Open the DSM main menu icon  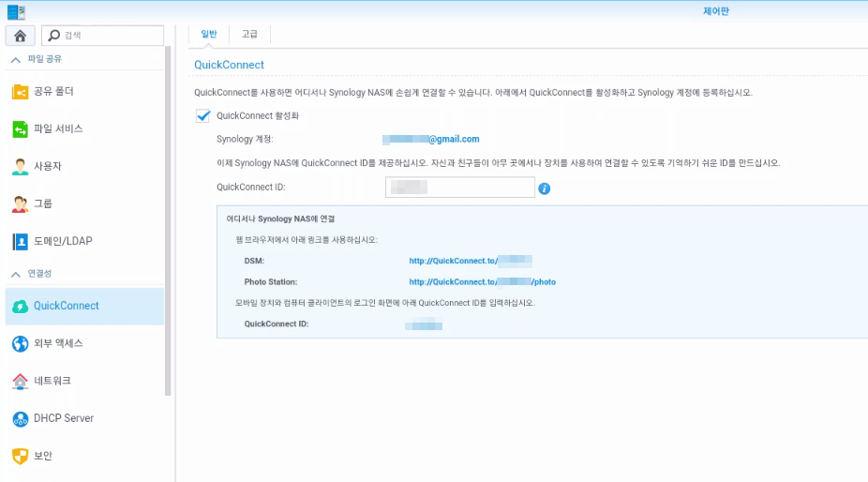16,11
